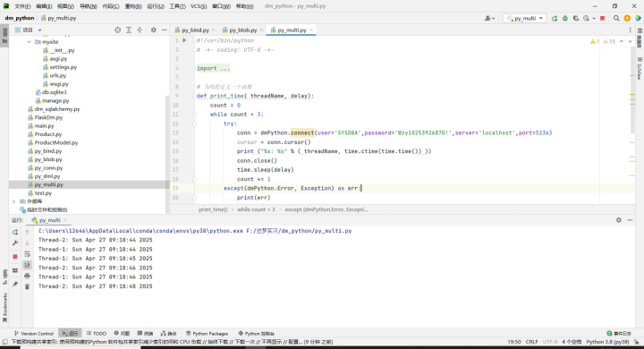Switch to the py_bind.py editor tab
The width and height of the screenshot is (644, 349).
point(195,30)
